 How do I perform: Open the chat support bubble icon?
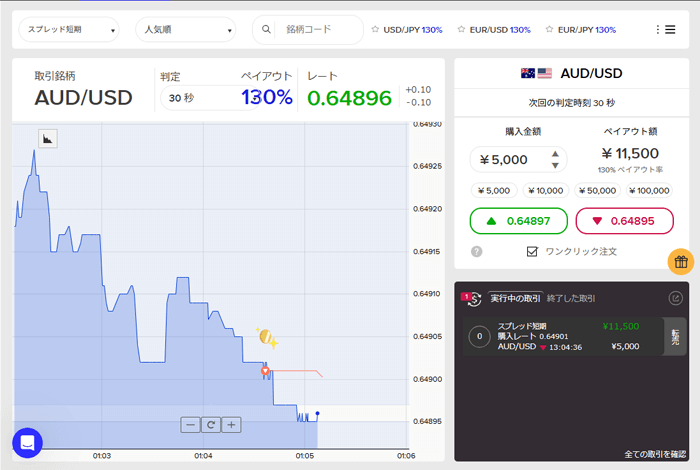(28, 443)
